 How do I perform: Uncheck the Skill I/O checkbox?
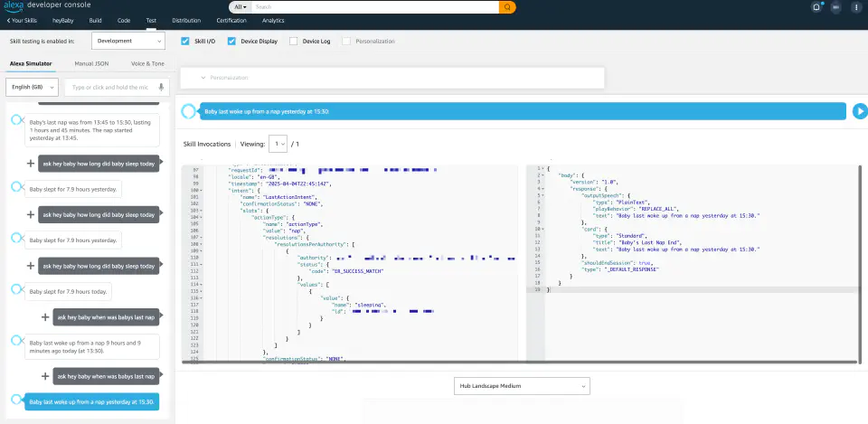click(185, 41)
